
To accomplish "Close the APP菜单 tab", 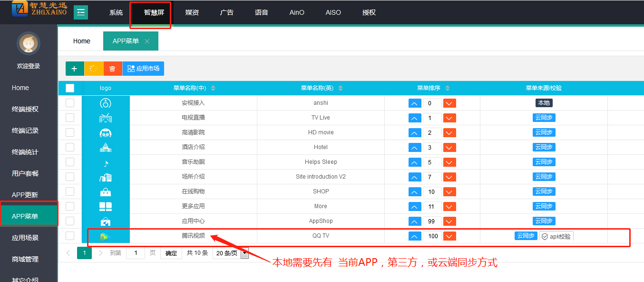I will [x=147, y=41].
